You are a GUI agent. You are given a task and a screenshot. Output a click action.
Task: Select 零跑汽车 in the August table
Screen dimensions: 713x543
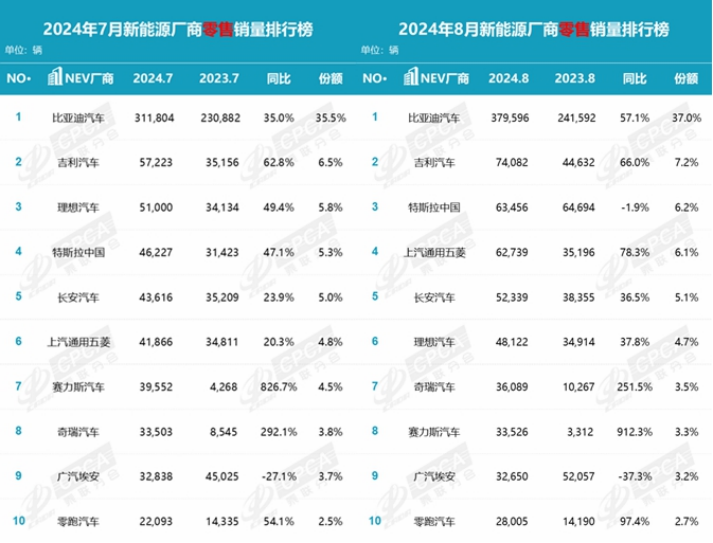[434, 522]
